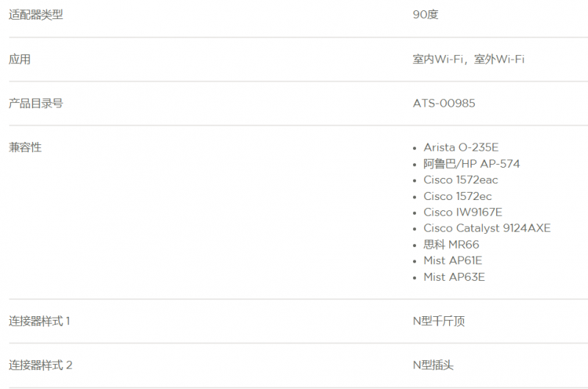
Task: Click the Arista O-235E list item
Action: click(x=461, y=147)
